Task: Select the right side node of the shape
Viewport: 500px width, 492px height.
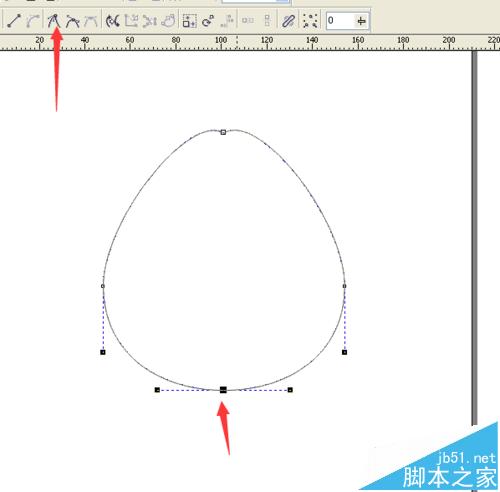Action: [x=344, y=286]
